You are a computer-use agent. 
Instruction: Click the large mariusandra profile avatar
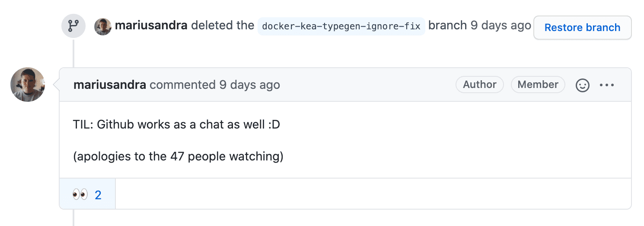coord(28,85)
